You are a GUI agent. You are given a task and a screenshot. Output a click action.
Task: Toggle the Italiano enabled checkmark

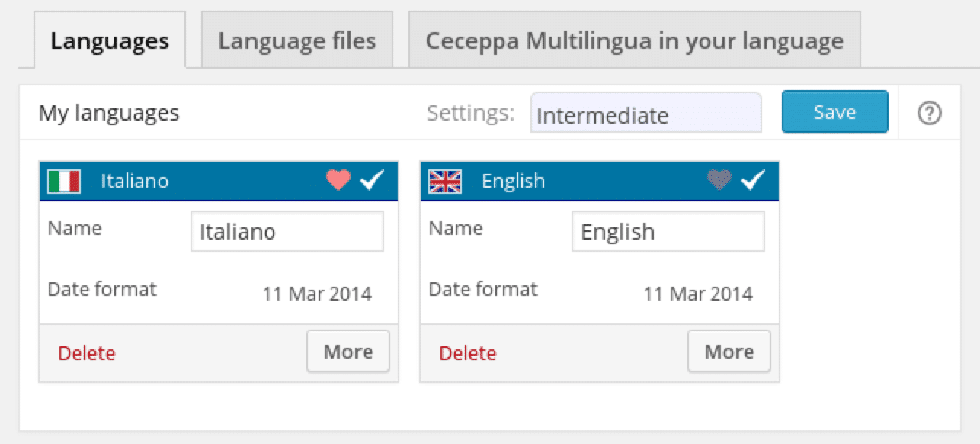tap(372, 180)
